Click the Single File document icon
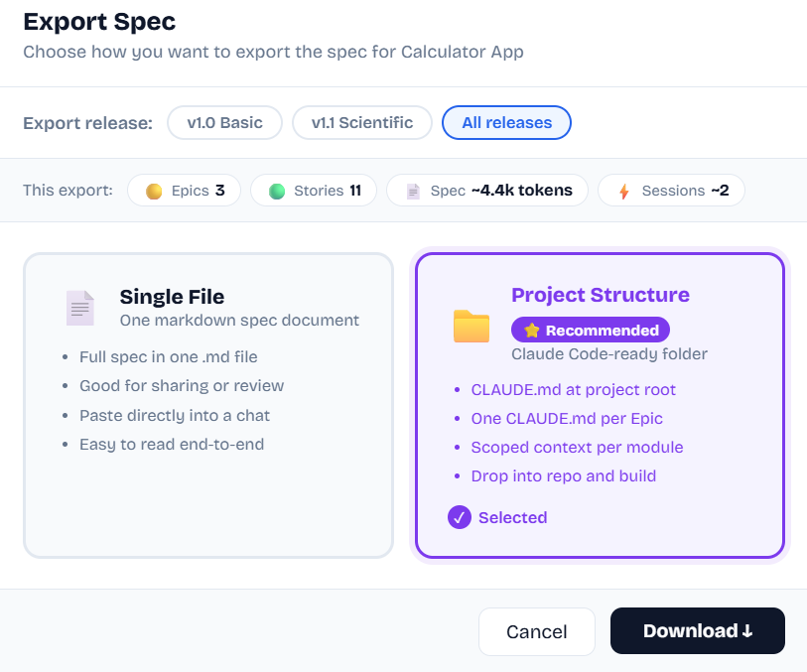This screenshot has height=672, width=807. 80,309
